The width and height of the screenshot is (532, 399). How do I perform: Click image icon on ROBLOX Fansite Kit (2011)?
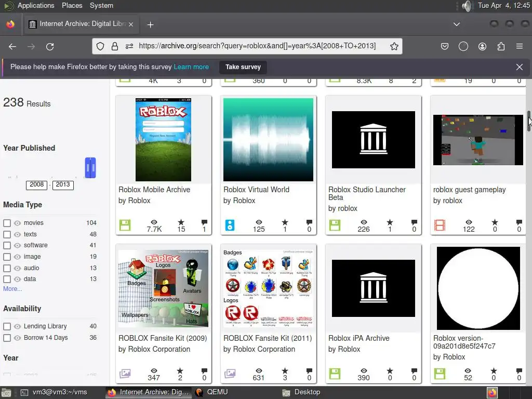tap(230, 374)
